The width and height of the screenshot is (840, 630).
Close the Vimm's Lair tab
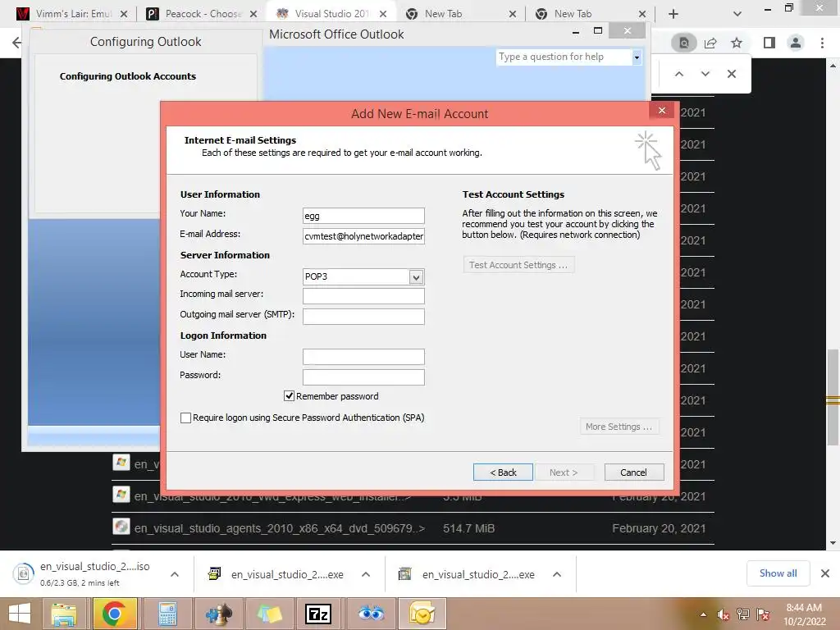[x=124, y=14]
